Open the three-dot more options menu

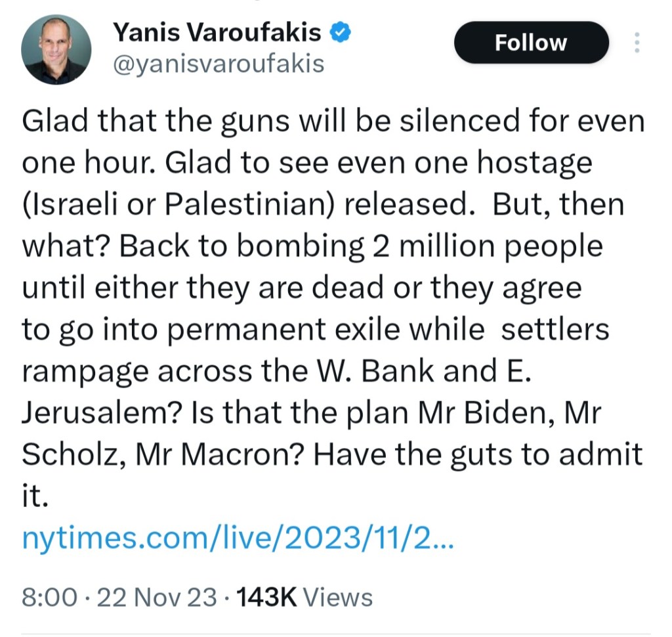coord(635,43)
